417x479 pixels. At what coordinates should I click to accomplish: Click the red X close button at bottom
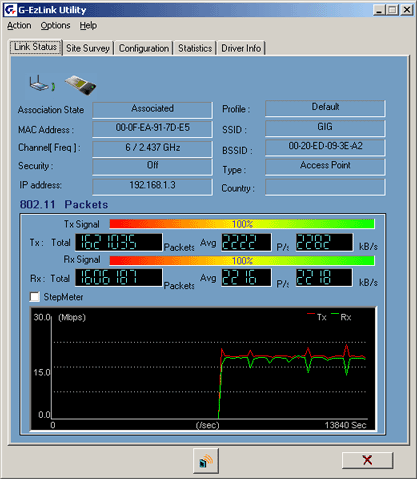tap(367, 460)
